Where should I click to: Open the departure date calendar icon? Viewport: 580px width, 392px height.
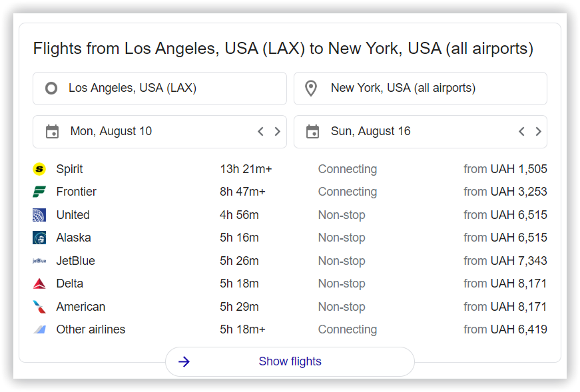[52, 132]
